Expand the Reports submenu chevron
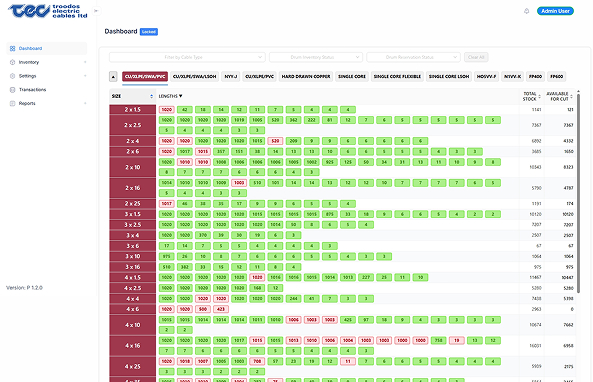593x382 pixels. [85, 103]
